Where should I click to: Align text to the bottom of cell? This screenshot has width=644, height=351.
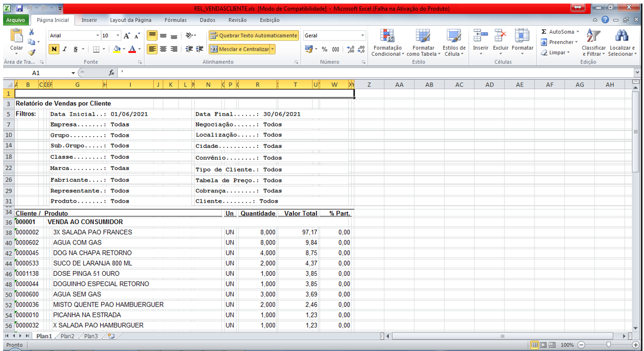point(174,36)
